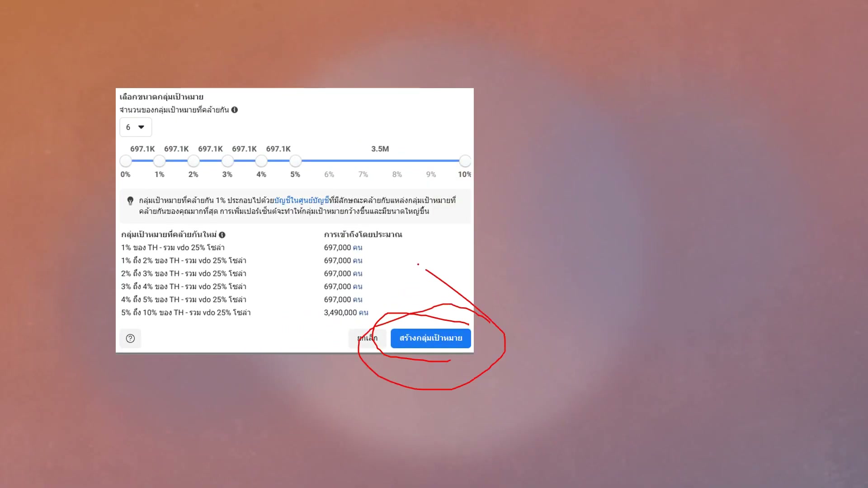Click the 9% mark on slider scale

click(x=431, y=174)
